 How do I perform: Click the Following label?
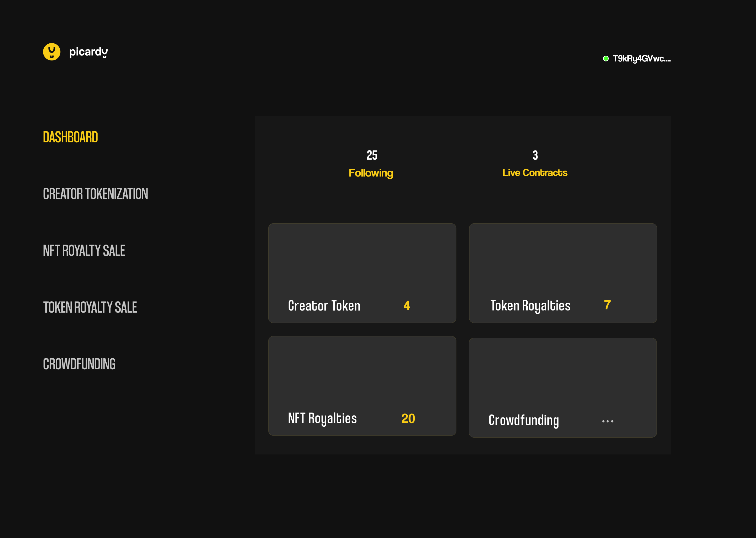[371, 173]
